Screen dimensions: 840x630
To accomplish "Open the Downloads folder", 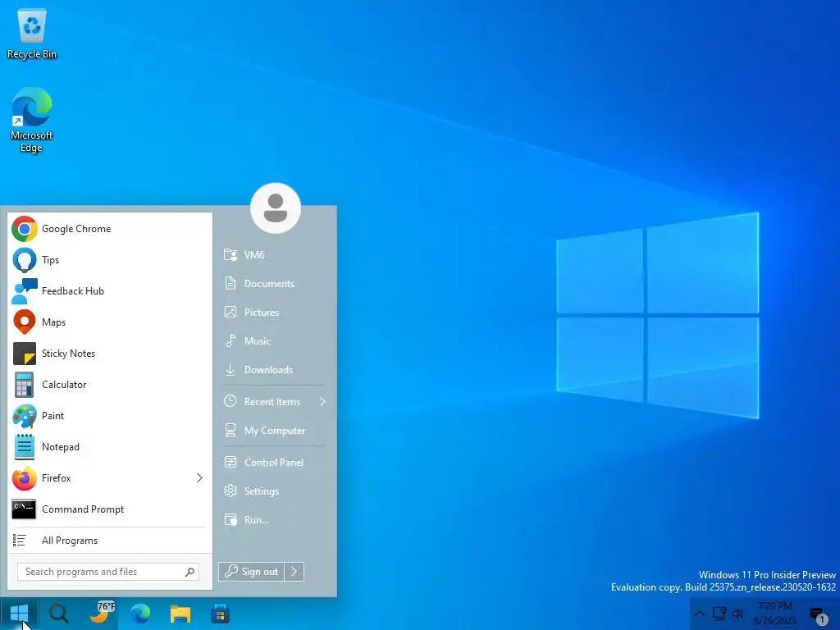I will [274, 370].
